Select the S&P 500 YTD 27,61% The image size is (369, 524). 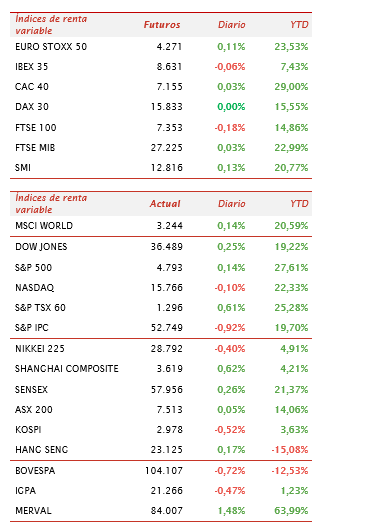pos(291,268)
